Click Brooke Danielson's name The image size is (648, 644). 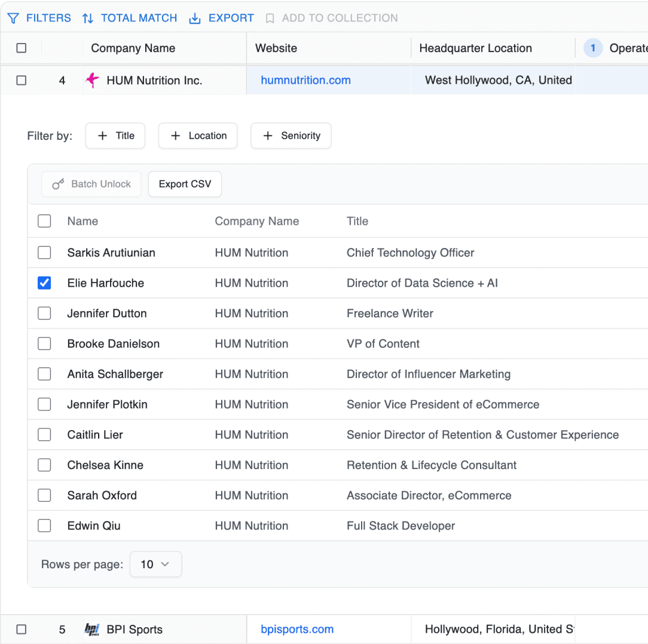click(113, 344)
